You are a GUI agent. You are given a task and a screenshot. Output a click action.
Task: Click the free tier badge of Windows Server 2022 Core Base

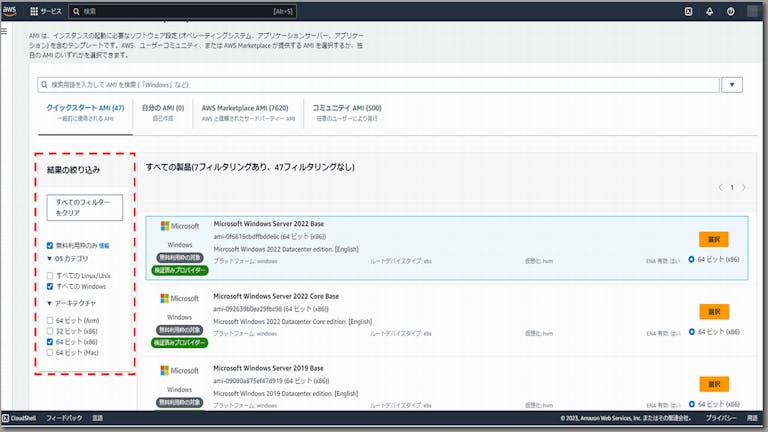coord(179,330)
